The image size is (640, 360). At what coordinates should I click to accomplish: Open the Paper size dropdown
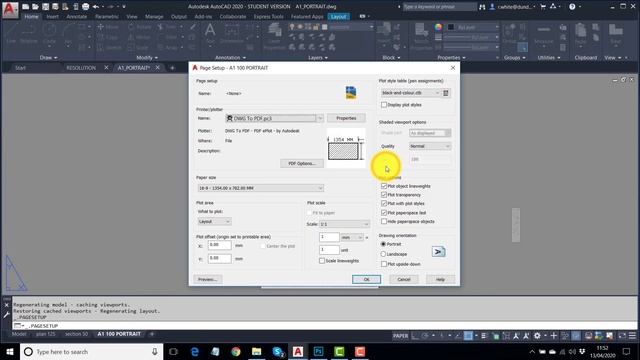pyautogui.click(x=260, y=188)
